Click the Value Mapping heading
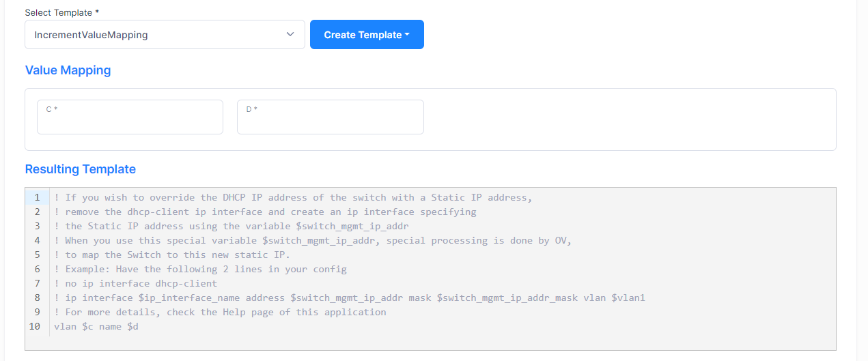Image resolution: width=868 pixels, height=361 pixels. tap(68, 70)
